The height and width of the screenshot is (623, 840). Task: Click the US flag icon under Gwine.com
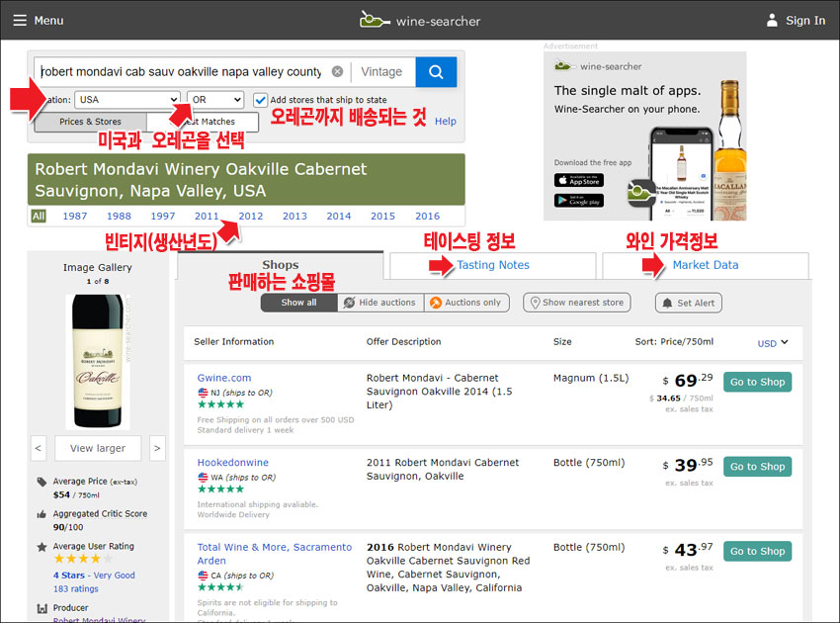tap(203, 393)
